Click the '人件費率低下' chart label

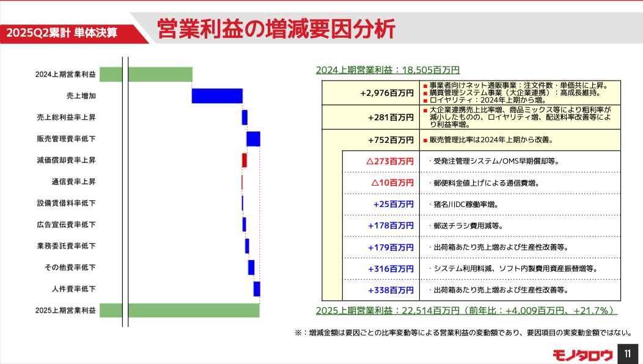pos(74,289)
